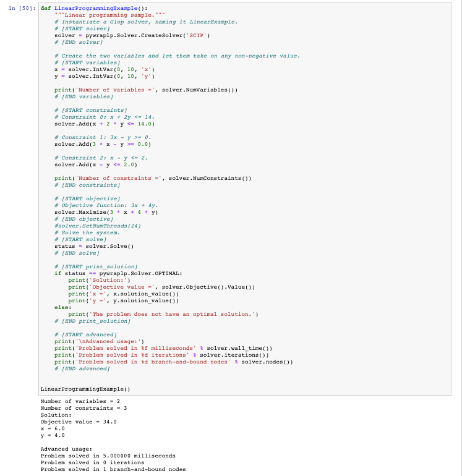The width and height of the screenshot is (462, 476).
Task: Click output 'Number of variables = 2'
Action: point(80,401)
